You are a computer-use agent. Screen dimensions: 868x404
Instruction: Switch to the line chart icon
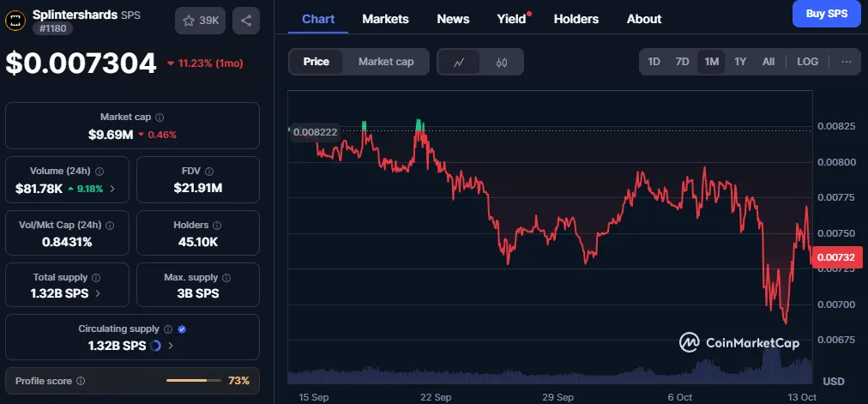pos(460,62)
